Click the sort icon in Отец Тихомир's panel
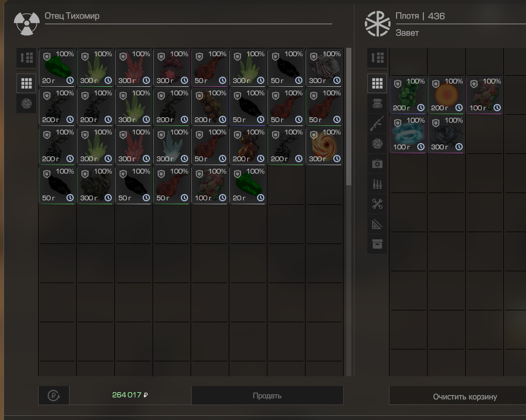Viewport: 526px width, 420px height. click(x=26, y=58)
